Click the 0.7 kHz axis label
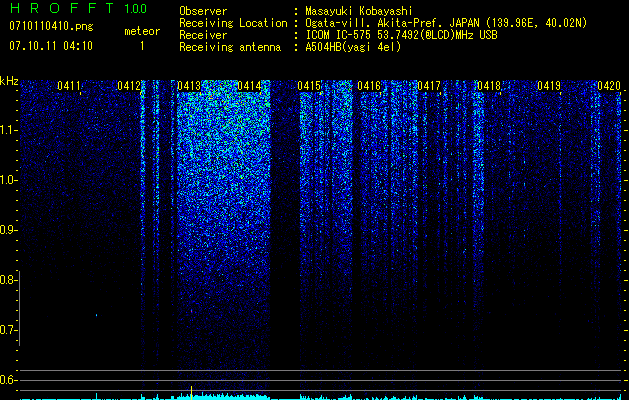629x400 pixels. (x=8, y=330)
